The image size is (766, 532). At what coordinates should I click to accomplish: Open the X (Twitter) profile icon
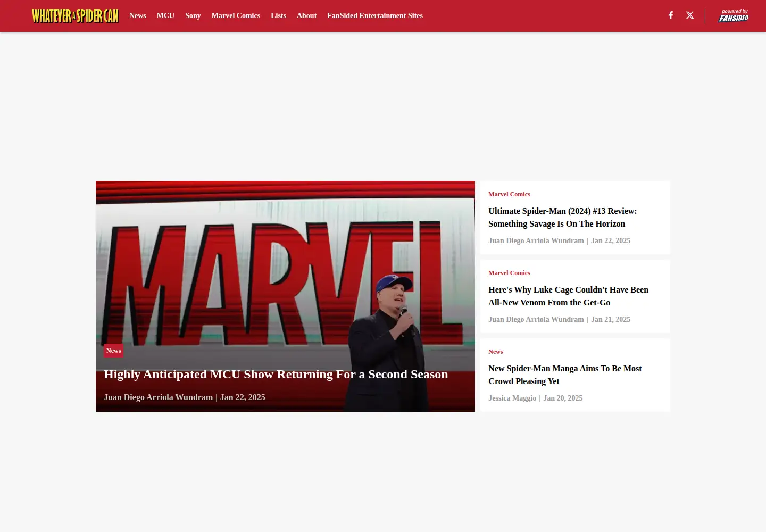click(x=690, y=15)
